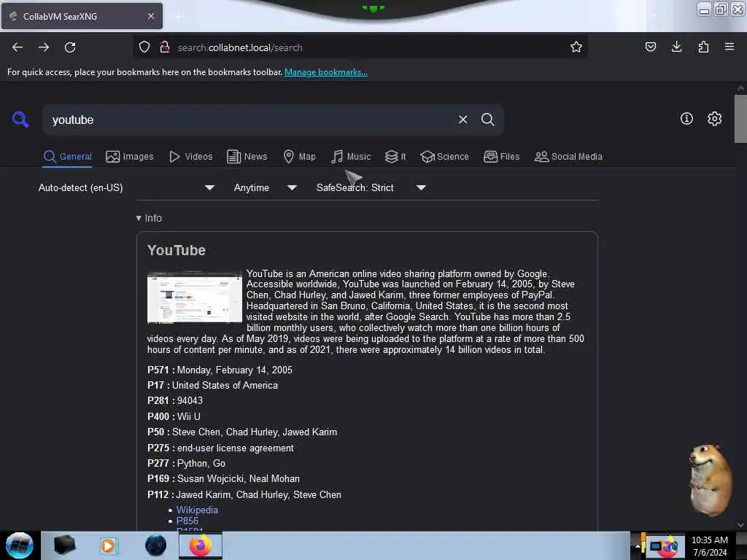Image resolution: width=747 pixels, height=560 pixels.
Task: Show hidden system tray icons
Action: pyautogui.click(x=638, y=545)
